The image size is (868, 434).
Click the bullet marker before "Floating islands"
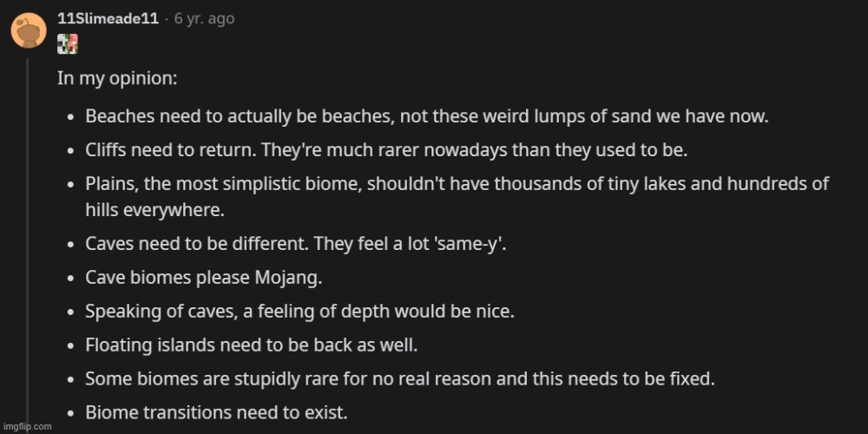click(x=71, y=345)
